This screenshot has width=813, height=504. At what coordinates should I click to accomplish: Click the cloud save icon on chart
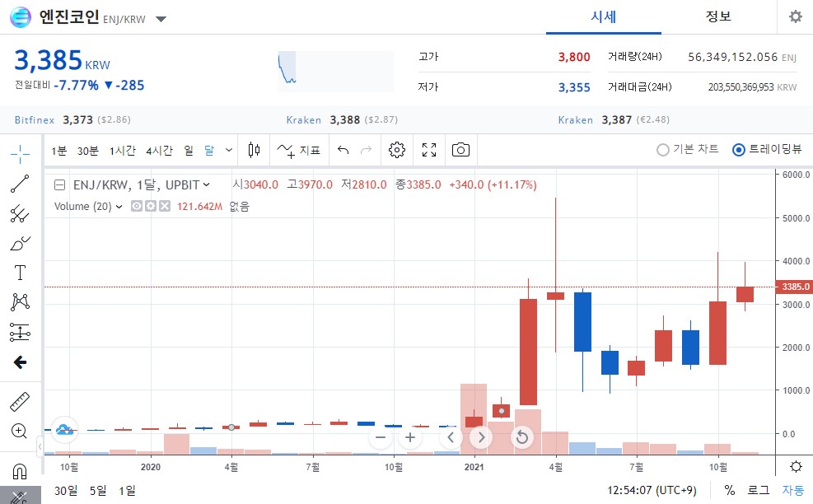(x=64, y=429)
